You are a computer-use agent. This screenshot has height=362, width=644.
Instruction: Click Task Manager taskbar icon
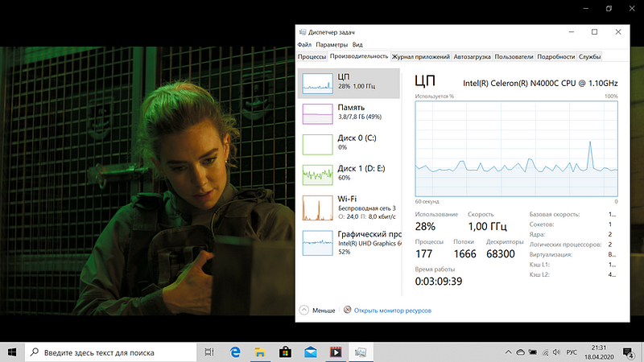point(361,352)
